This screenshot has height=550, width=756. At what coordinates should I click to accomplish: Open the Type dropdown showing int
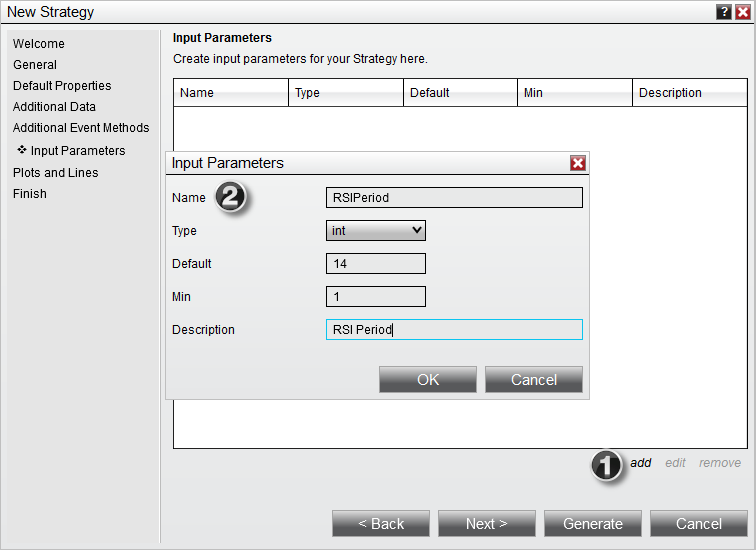click(x=376, y=230)
